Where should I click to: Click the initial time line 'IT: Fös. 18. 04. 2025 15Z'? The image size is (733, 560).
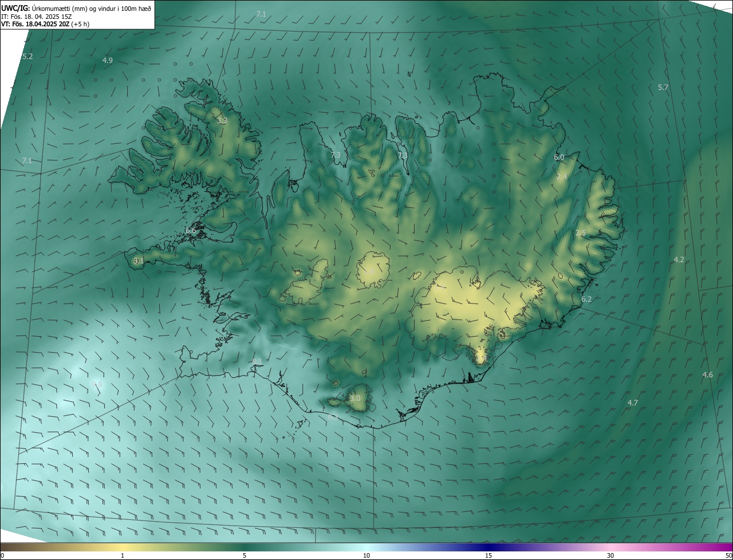(36, 16)
